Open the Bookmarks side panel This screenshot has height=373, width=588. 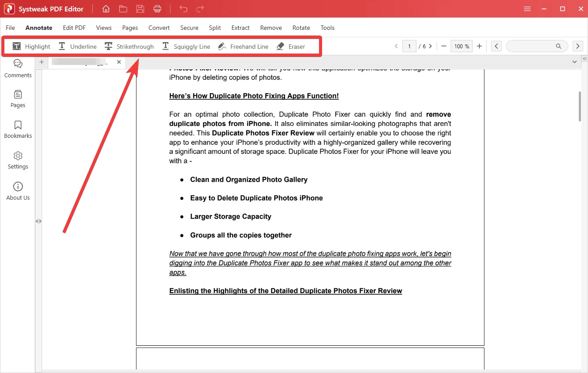tap(18, 129)
